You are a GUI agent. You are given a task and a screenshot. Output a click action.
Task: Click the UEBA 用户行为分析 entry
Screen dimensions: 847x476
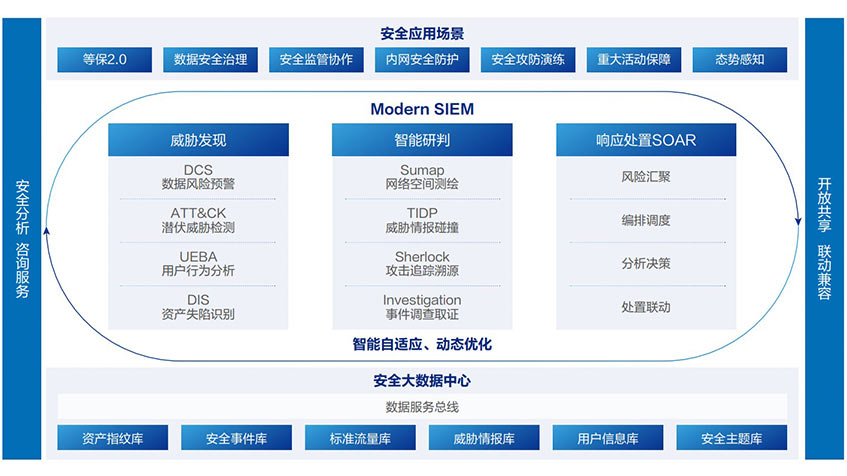[198, 263]
